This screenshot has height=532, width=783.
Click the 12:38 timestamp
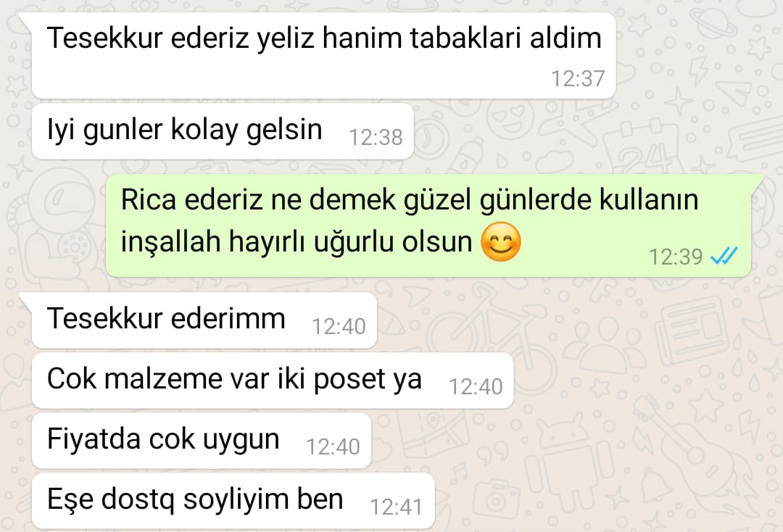click(376, 137)
